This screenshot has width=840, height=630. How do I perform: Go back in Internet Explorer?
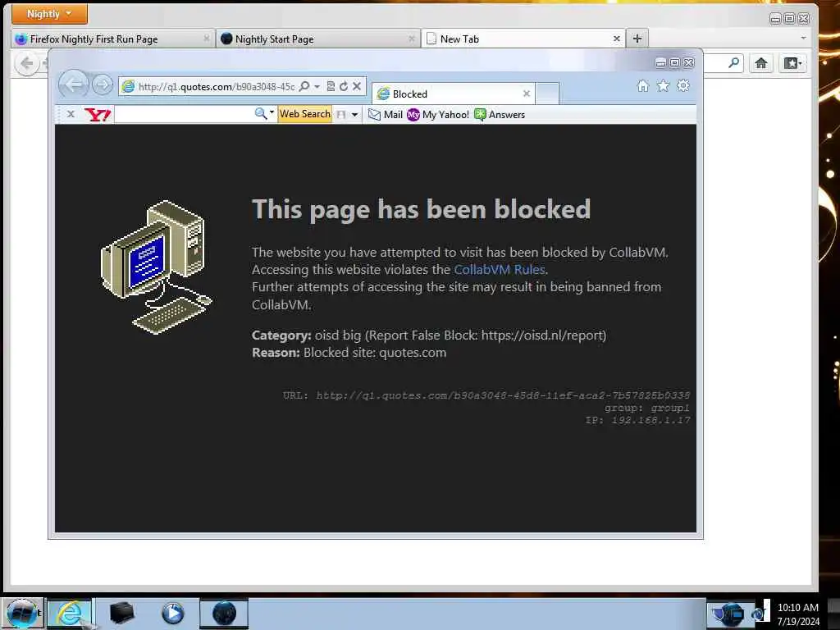coord(73,84)
